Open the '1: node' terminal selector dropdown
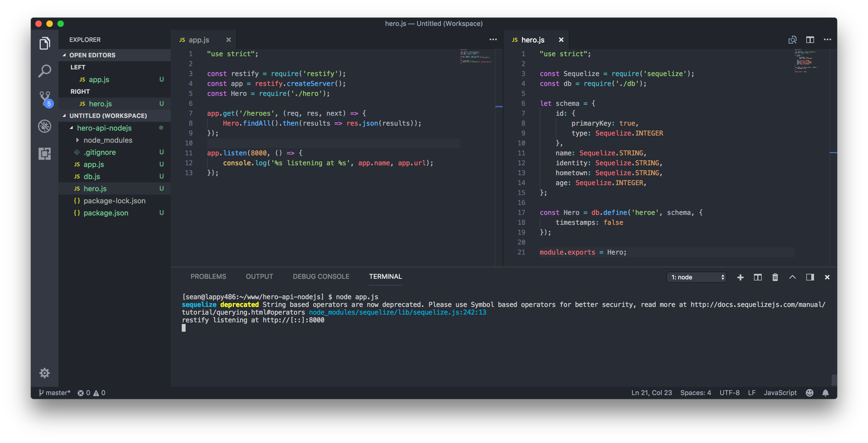 tap(696, 277)
